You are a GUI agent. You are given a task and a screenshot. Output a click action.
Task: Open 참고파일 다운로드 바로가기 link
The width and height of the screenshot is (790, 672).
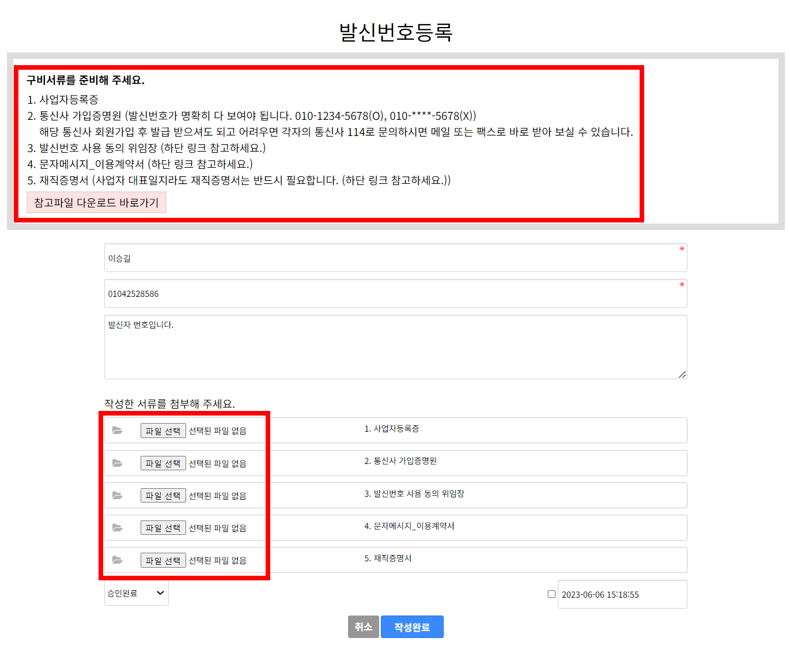click(96, 203)
